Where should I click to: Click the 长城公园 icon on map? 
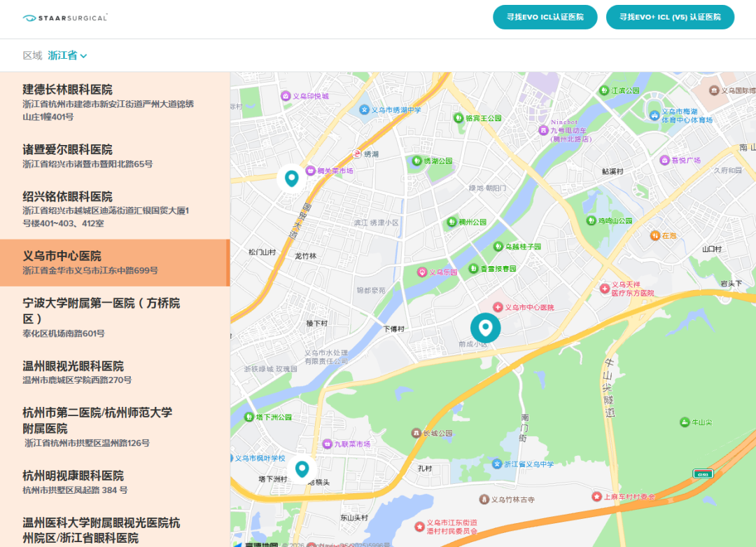pyautogui.click(x=416, y=433)
